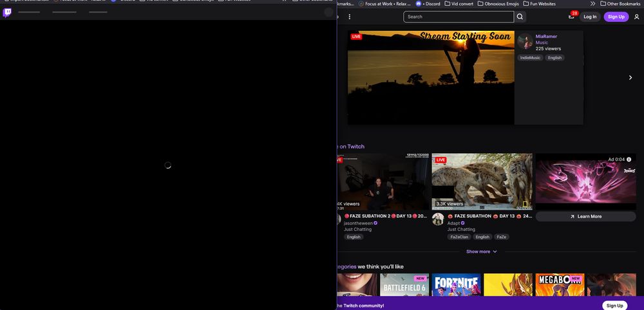Open Just Chatting category under jasontheween

pyautogui.click(x=357, y=229)
